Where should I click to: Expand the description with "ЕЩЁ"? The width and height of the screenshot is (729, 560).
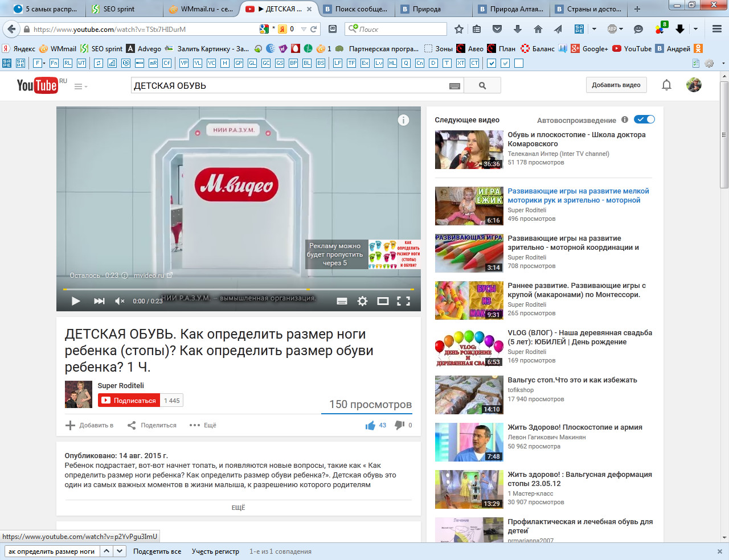[239, 507]
